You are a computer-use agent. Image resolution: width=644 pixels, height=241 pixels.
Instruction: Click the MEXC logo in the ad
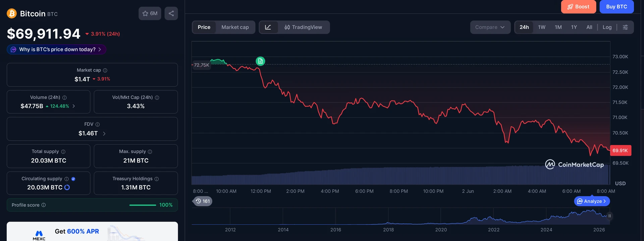[39, 235]
